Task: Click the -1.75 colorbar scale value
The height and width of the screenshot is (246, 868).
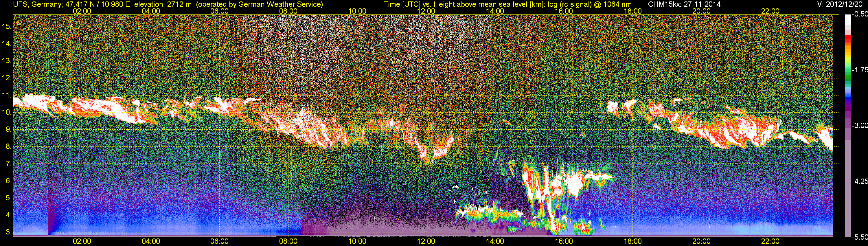Action: click(860, 70)
